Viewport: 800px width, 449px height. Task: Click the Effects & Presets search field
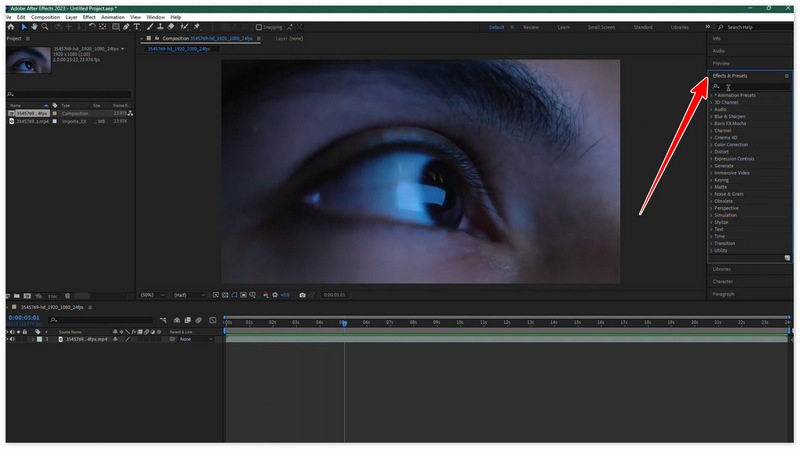click(x=751, y=87)
